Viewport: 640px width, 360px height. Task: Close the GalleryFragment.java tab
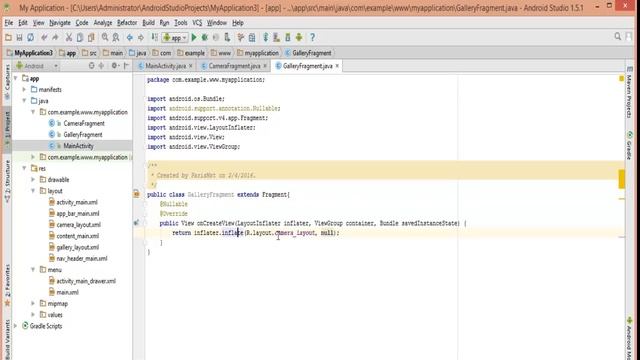pos(337,66)
